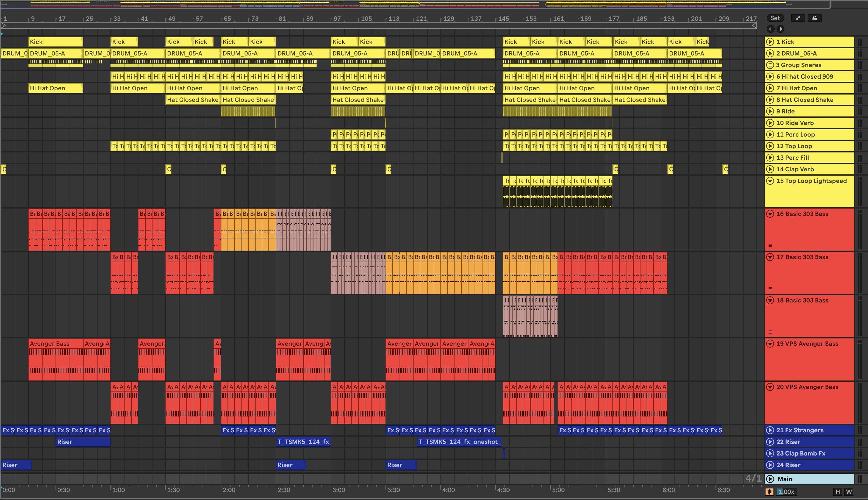Click the orange waveform icon near 1.00x
868x500 pixels.
click(x=769, y=492)
